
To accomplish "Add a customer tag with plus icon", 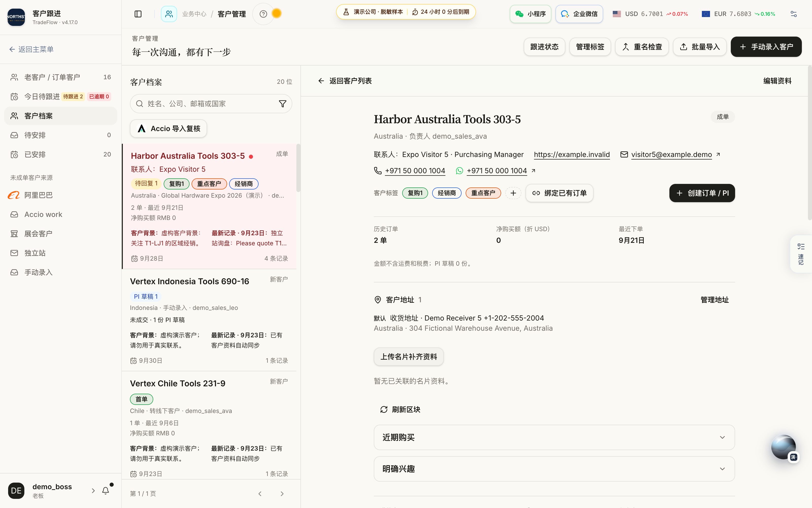I will (513, 193).
